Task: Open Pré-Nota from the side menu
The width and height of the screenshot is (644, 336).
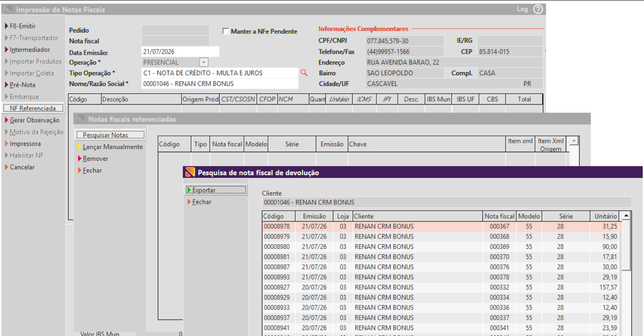Action: (x=22, y=85)
